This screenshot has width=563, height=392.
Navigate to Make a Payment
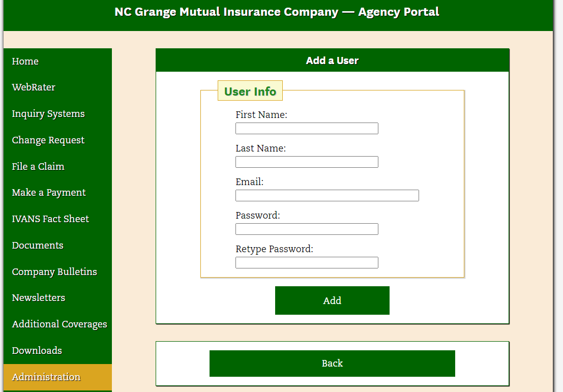(49, 193)
